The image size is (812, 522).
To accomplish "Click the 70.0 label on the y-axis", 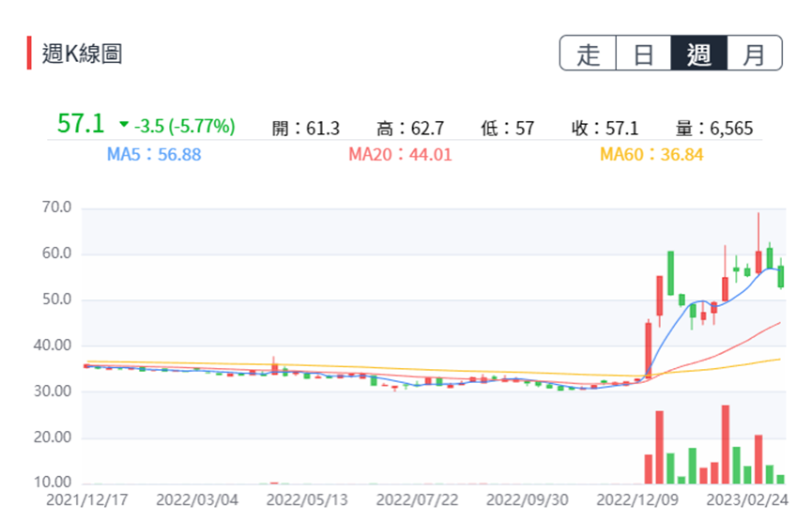I will coord(57,207).
